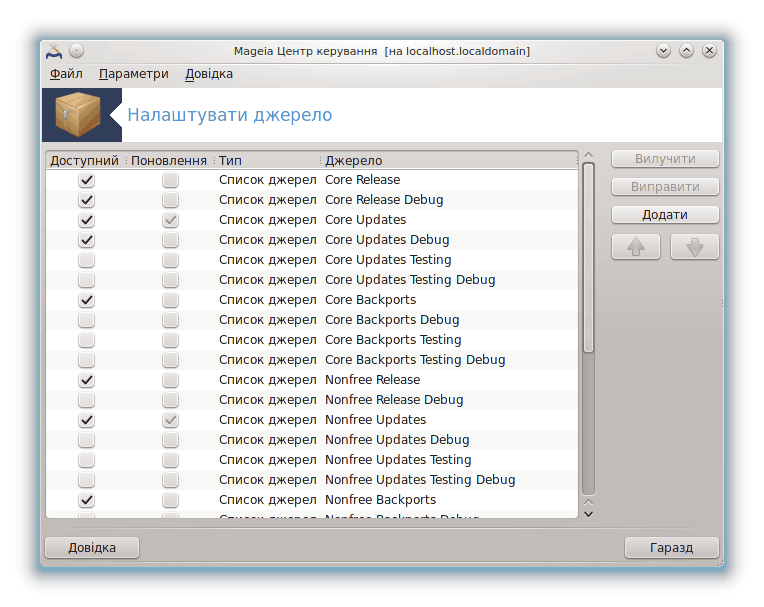Enable the Core Backports Testing source
This screenshot has height=607, width=764.
point(87,340)
